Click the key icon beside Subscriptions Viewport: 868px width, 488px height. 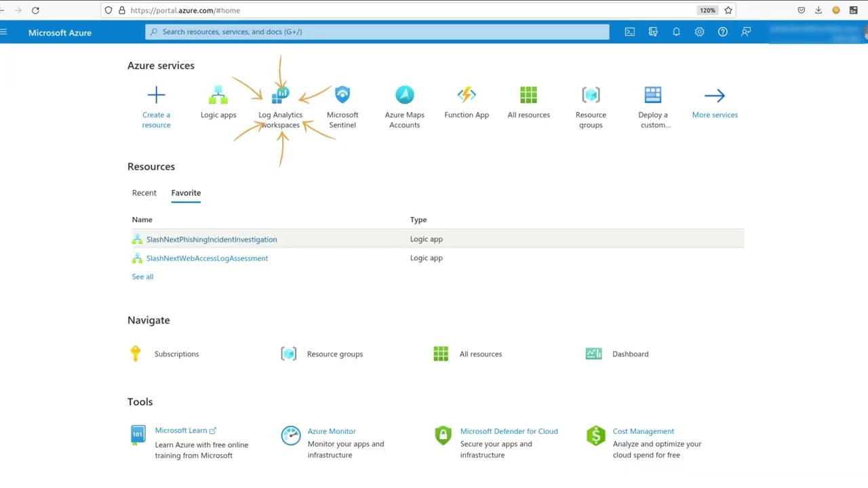(x=136, y=354)
